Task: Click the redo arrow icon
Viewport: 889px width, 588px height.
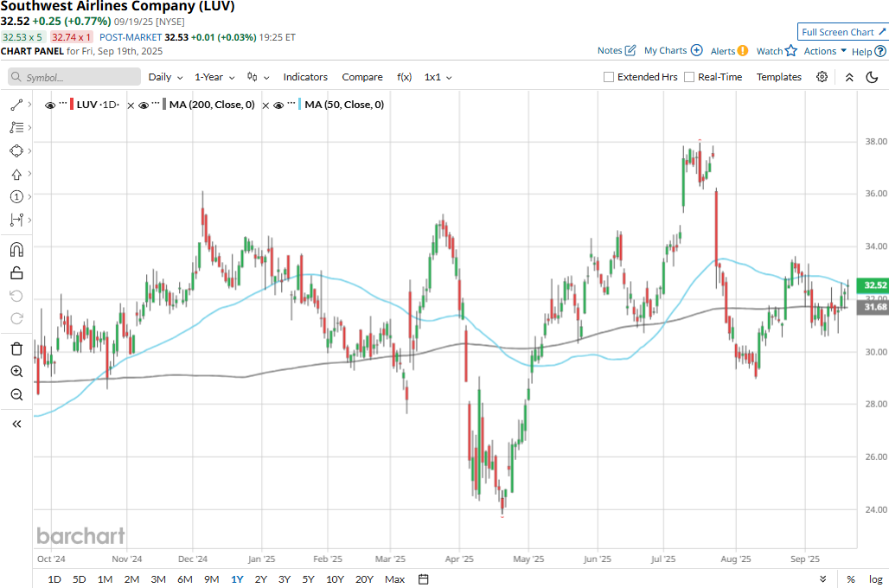Action: tap(16, 319)
